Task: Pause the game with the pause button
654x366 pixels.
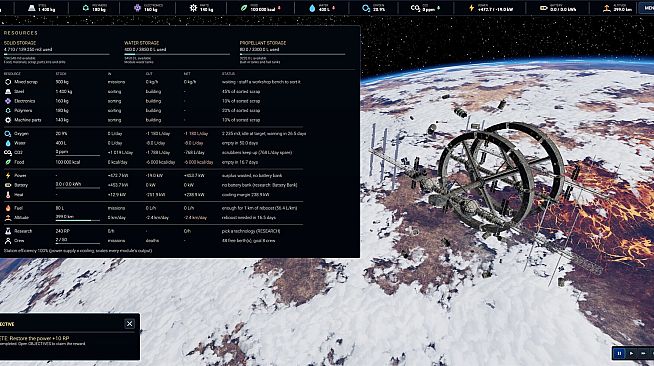Action: point(619,353)
